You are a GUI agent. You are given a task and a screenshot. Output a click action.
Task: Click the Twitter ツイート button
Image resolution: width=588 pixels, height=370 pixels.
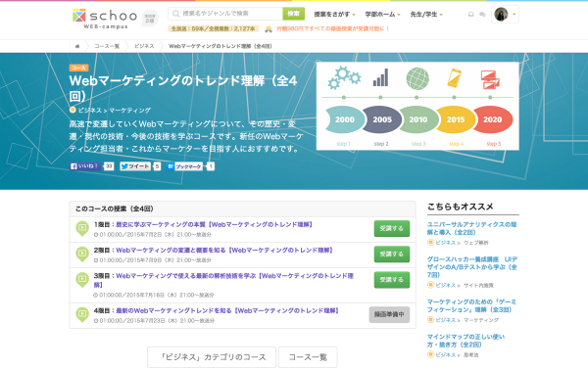click(x=135, y=166)
